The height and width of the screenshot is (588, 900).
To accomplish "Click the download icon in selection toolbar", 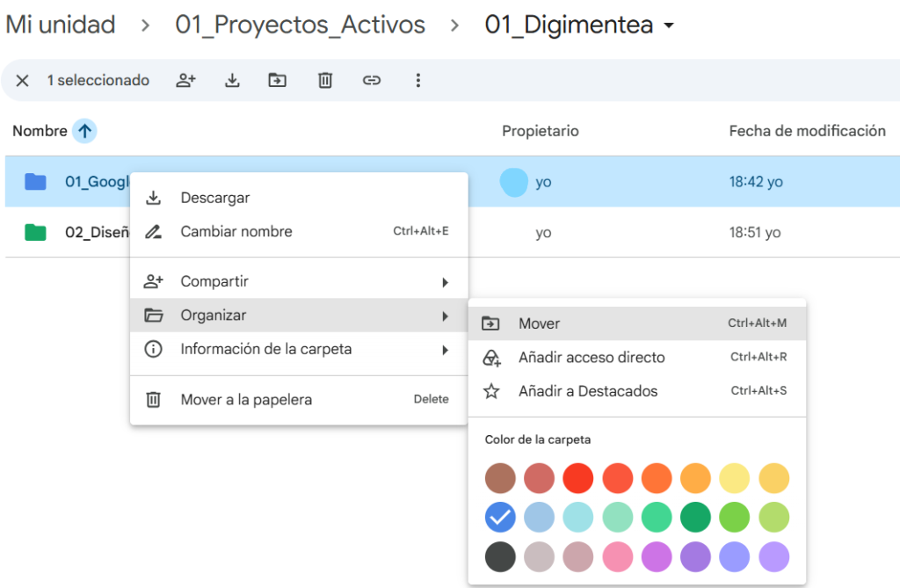I will (x=232, y=80).
